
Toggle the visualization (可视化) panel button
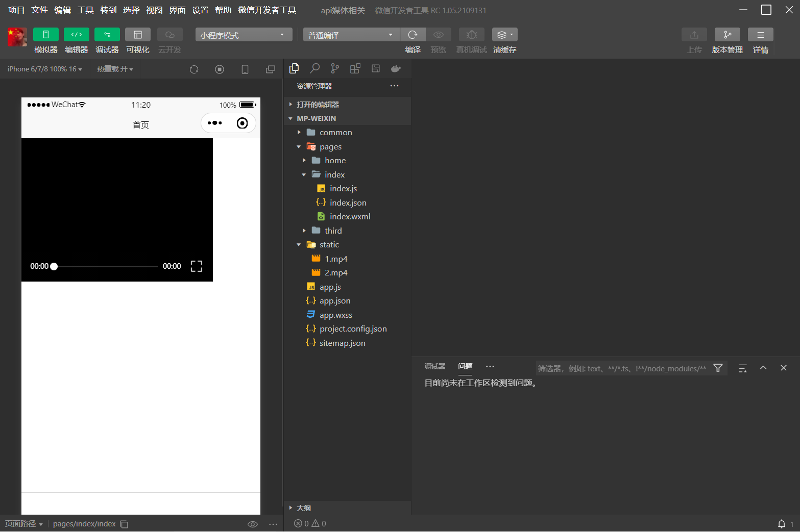(138, 34)
